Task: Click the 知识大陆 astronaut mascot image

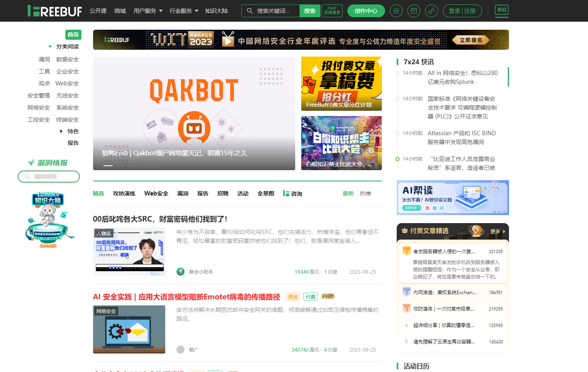Action: (x=49, y=220)
